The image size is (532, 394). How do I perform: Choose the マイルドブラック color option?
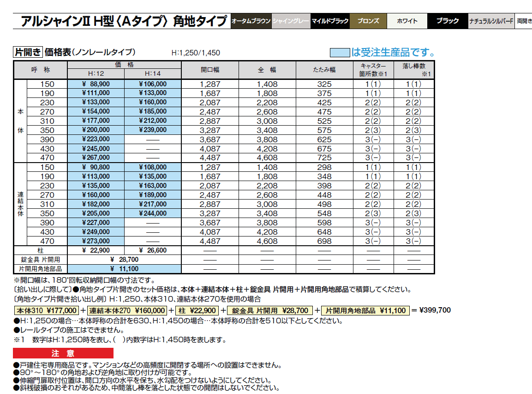click(331, 20)
